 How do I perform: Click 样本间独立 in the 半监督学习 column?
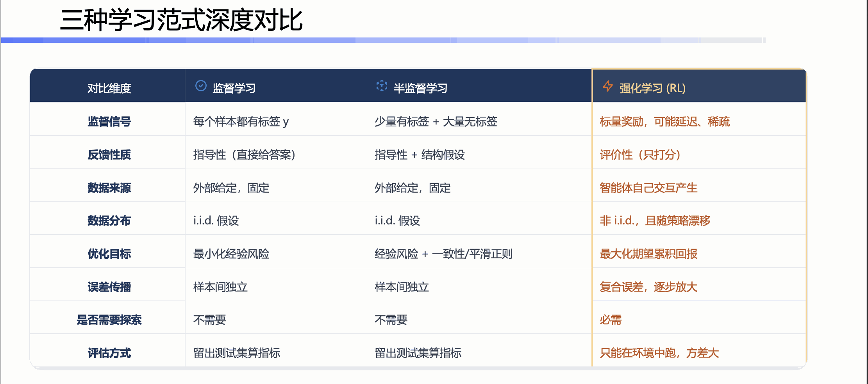[x=402, y=287]
